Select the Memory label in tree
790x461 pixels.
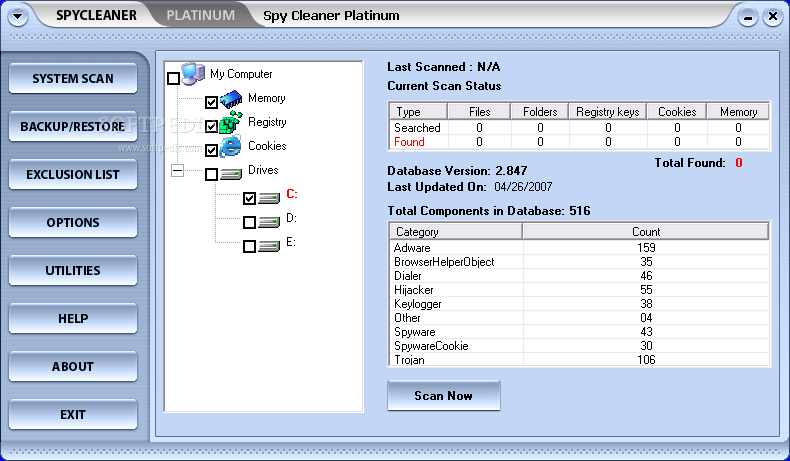point(267,98)
